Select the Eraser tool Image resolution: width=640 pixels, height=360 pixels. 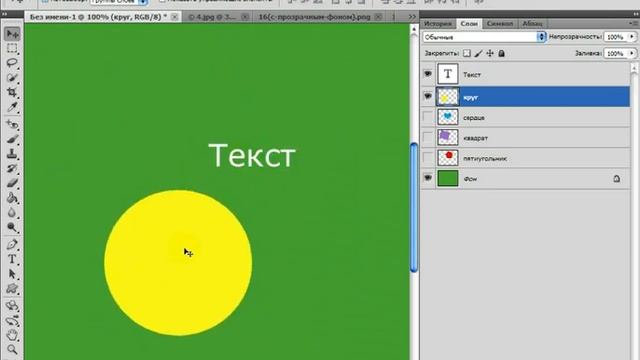pos(12,183)
